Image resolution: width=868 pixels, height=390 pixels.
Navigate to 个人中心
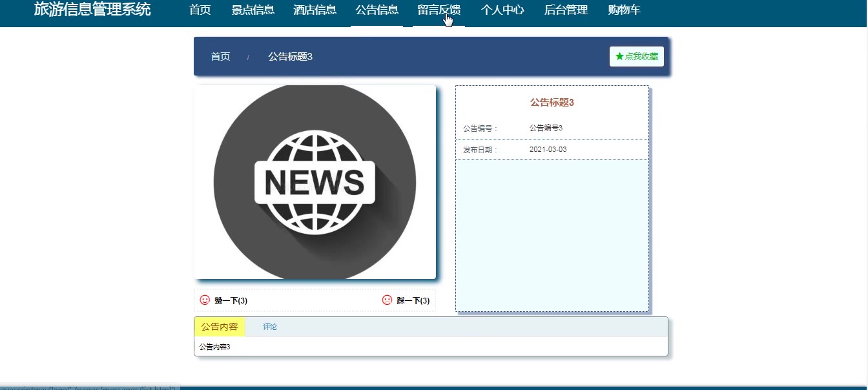point(502,10)
